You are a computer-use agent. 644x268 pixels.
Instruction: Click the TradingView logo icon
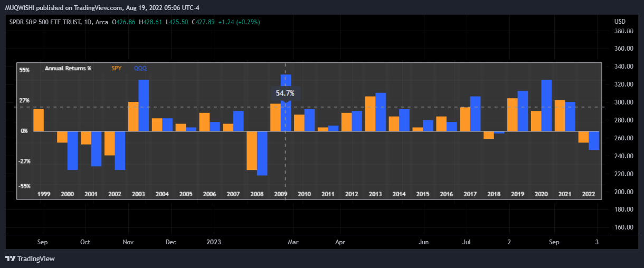10,259
